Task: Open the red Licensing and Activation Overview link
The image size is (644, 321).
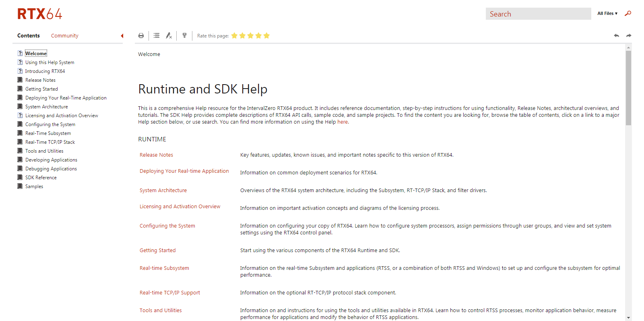Action: point(180,207)
